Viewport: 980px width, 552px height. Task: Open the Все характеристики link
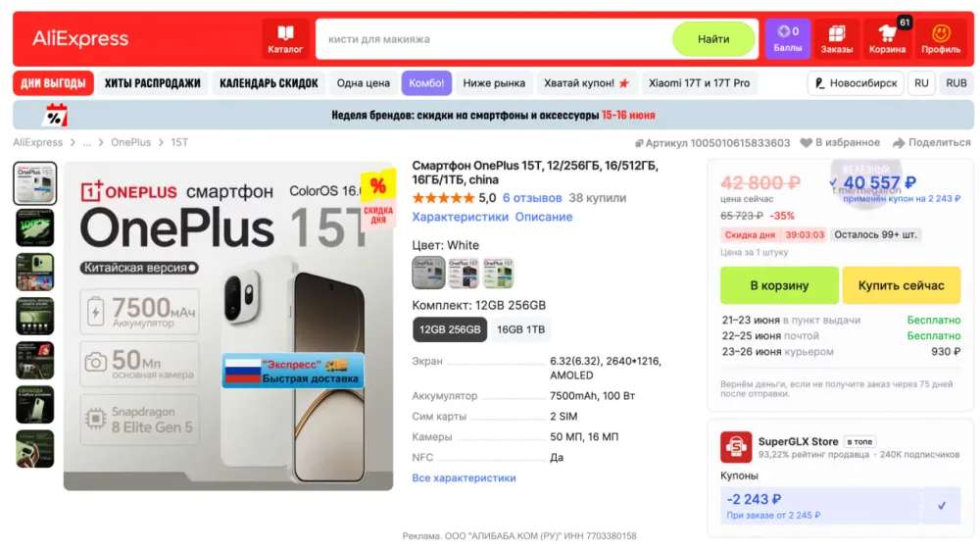coord(464,478)
